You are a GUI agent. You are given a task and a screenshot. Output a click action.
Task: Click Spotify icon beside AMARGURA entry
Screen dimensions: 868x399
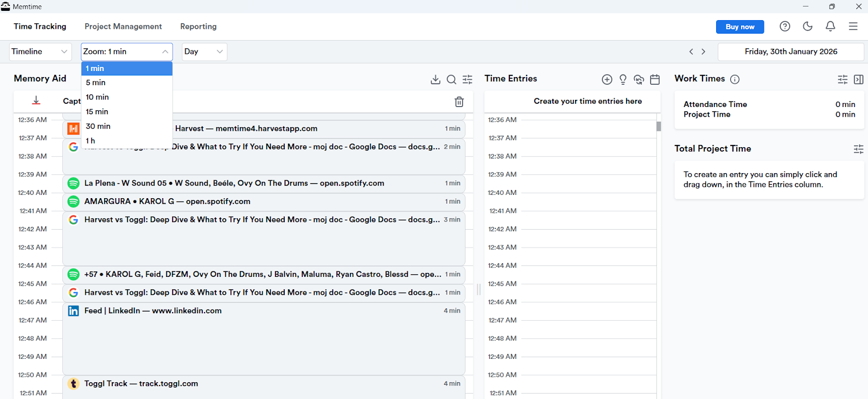point(73,201)
